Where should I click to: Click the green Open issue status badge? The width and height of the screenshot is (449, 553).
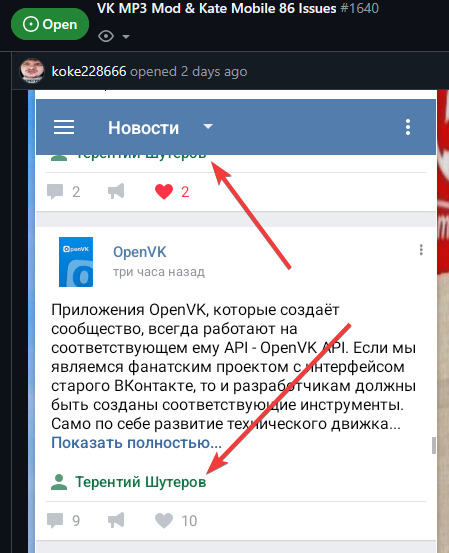(50, 24)
